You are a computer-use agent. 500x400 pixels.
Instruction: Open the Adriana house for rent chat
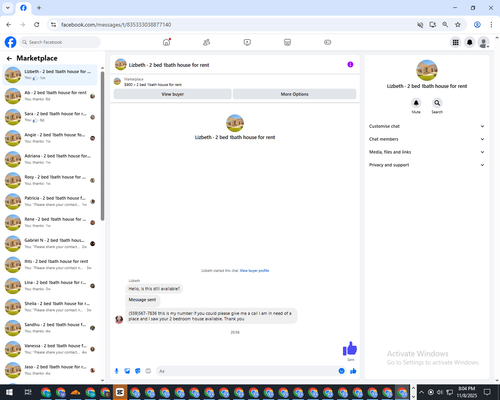[x=50, y=159]
